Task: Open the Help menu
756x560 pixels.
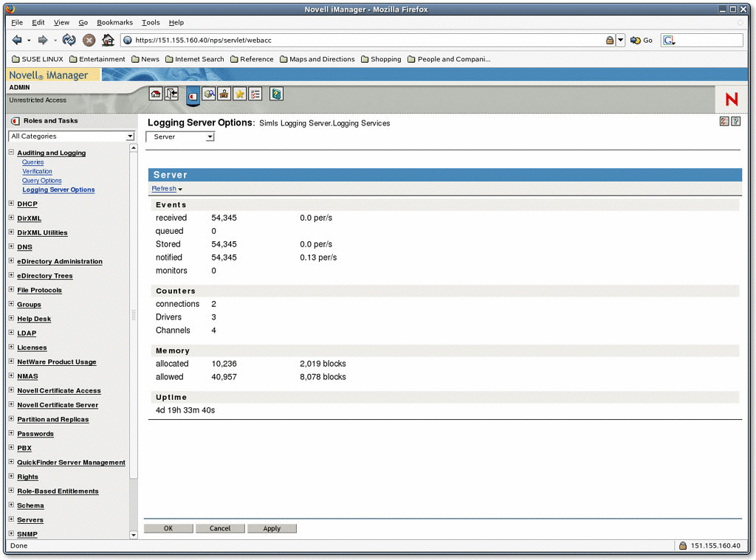Action: click(176, 22)
